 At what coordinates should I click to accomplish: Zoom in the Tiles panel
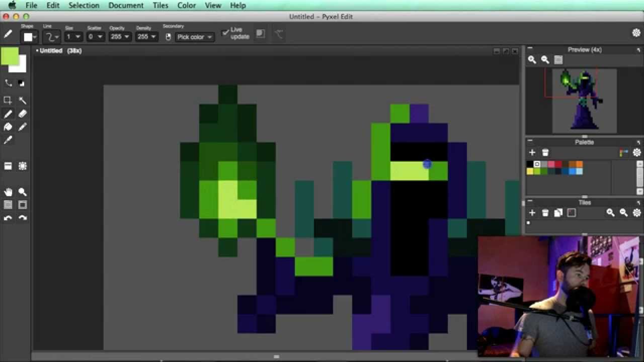(610, 213)
